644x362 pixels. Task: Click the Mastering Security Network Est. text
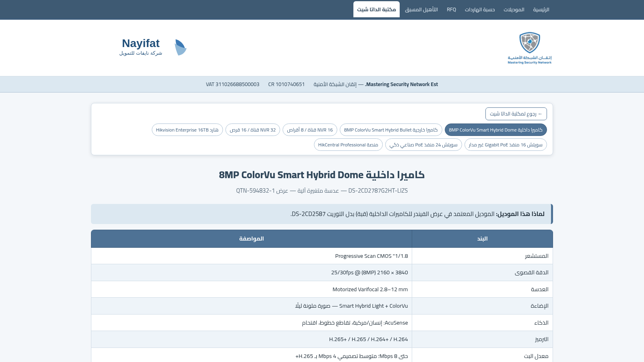coord(401,84)
